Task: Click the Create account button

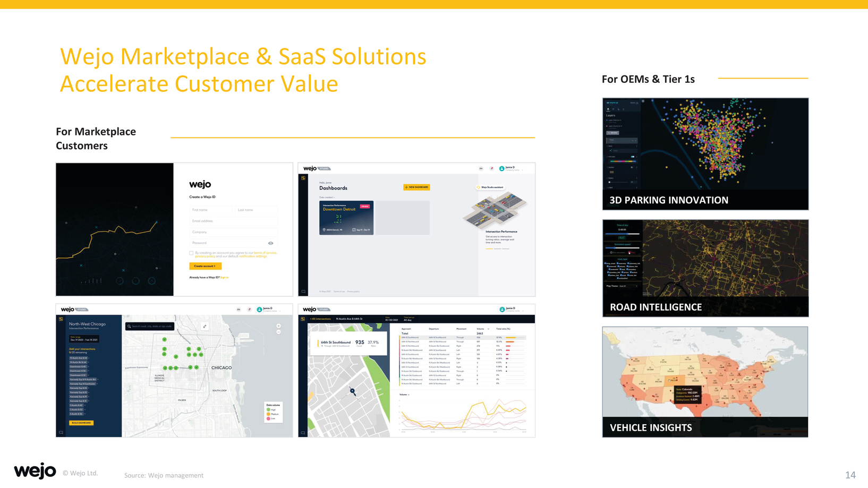Action: (205, 266)
